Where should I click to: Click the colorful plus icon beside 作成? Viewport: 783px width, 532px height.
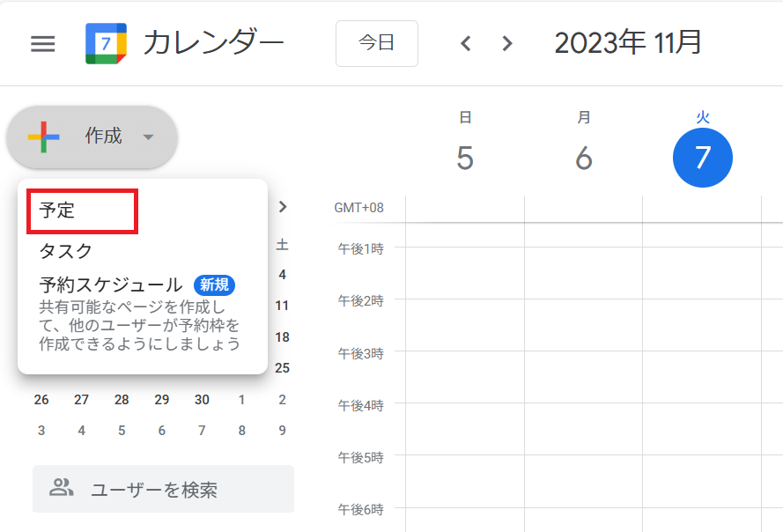(44, 137)
